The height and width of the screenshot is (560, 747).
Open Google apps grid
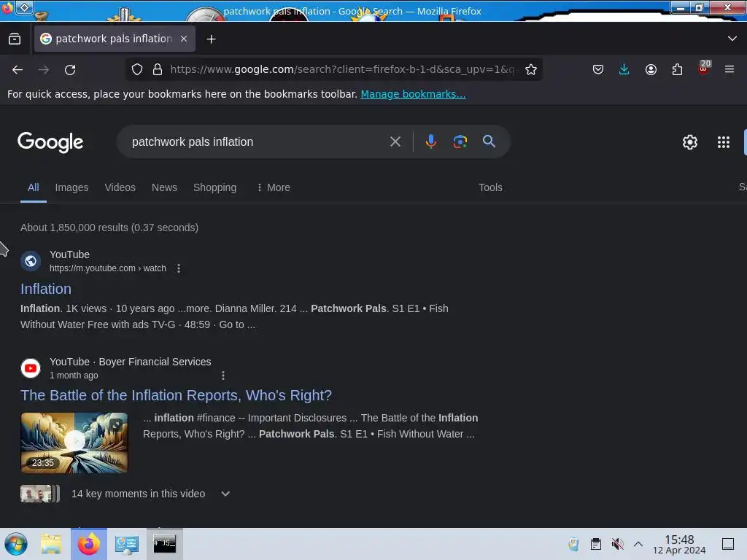[x=723, y=142]
